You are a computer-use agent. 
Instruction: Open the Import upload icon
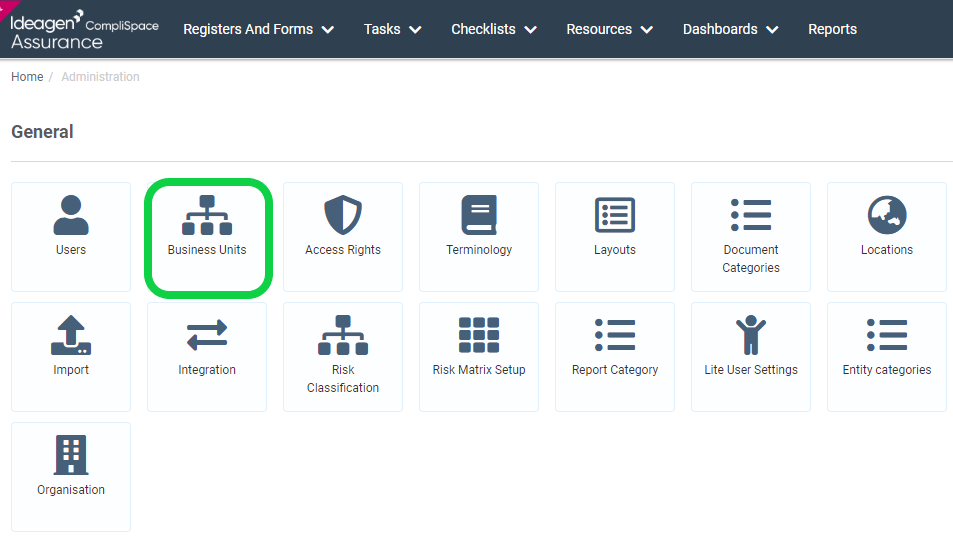[x=71, y=335]
